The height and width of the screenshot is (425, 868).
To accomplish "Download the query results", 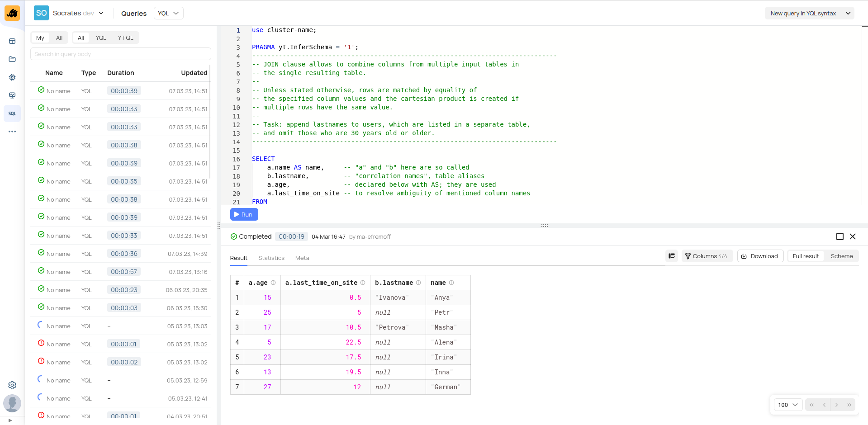I will pyautogui.click(x=760, y=256).
